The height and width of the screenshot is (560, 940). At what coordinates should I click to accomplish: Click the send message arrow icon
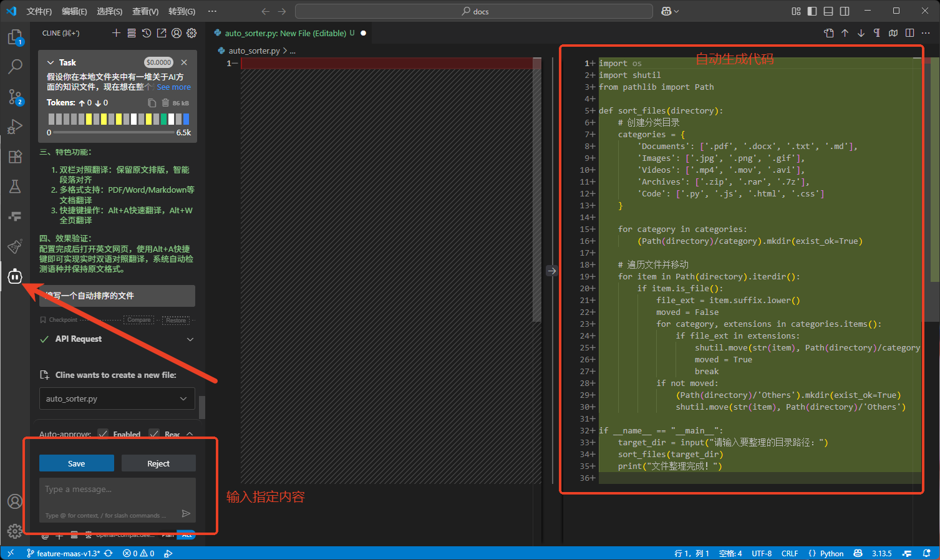(x=186, y=513)
